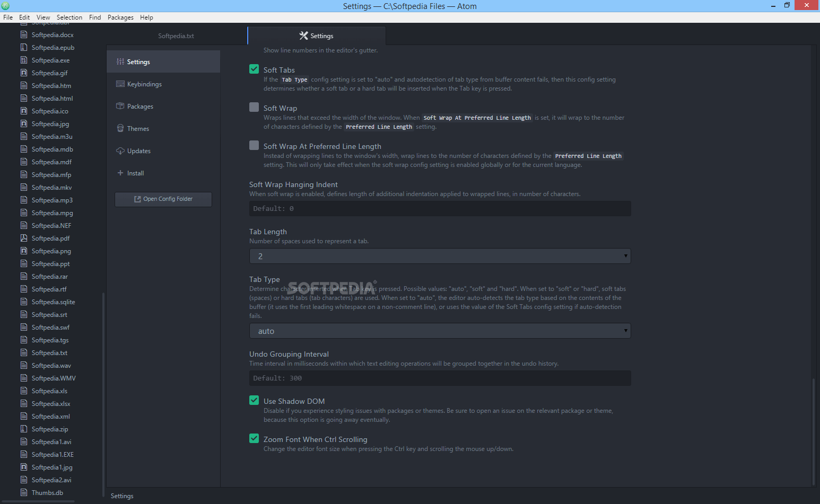This screenshot has width=820, height=504.
Task: Go to the Themes settings section
Action: click(x=163, y=128)
